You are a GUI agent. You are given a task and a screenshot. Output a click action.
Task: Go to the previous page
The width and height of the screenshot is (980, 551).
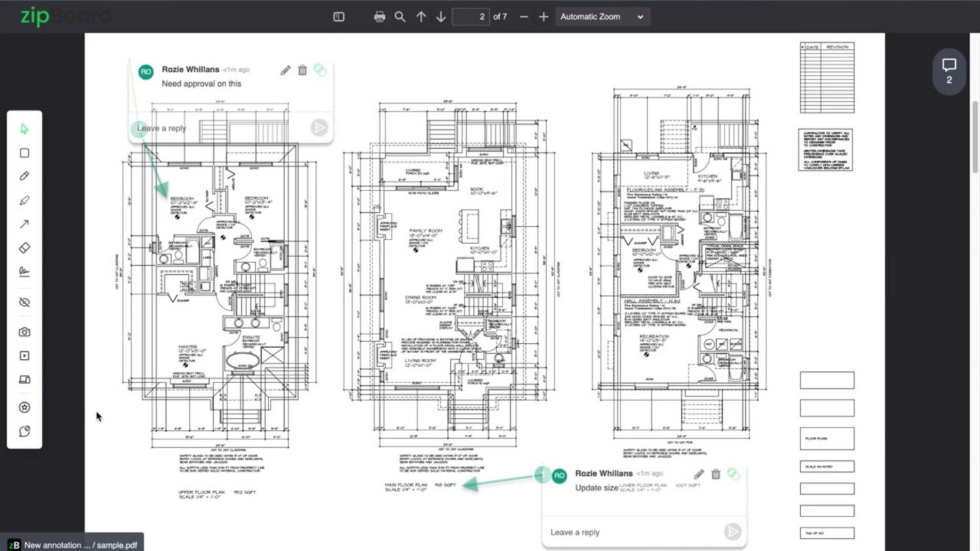(421, 17)
